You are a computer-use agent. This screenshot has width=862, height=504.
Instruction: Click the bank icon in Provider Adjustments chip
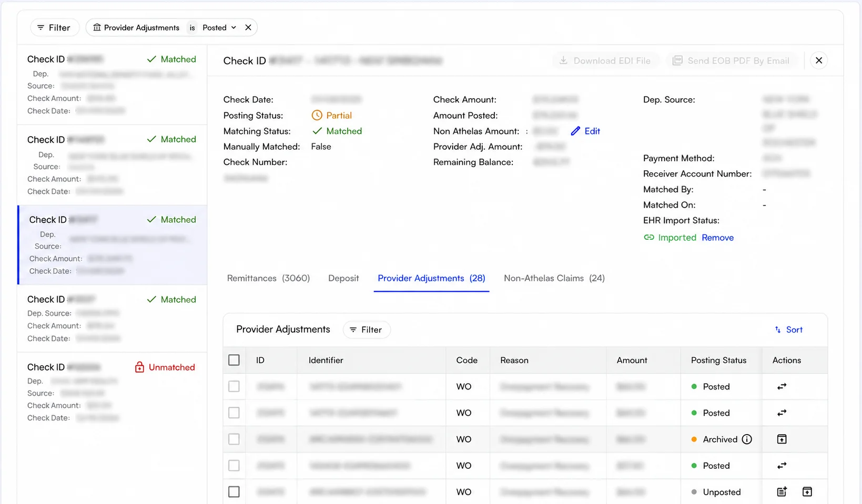[x=97, y=27]
